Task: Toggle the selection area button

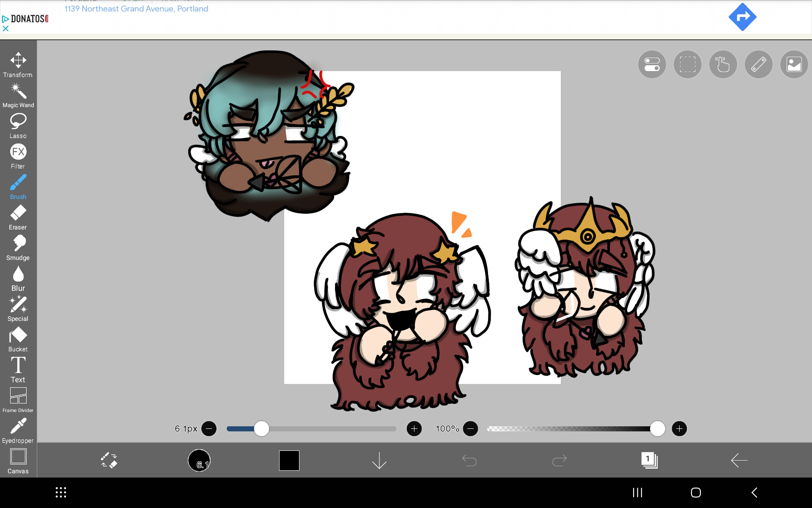Action: pos(687,64)
